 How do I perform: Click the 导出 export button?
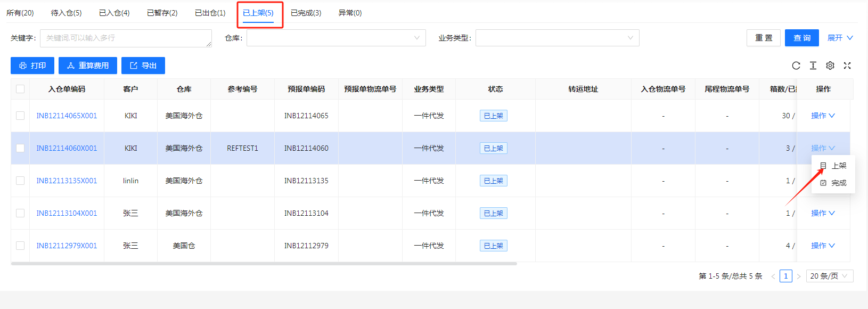143,66
